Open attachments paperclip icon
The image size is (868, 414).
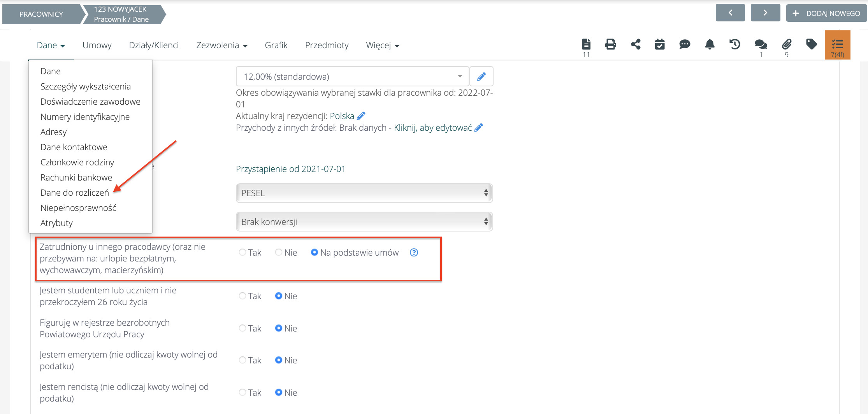(786, 44)
